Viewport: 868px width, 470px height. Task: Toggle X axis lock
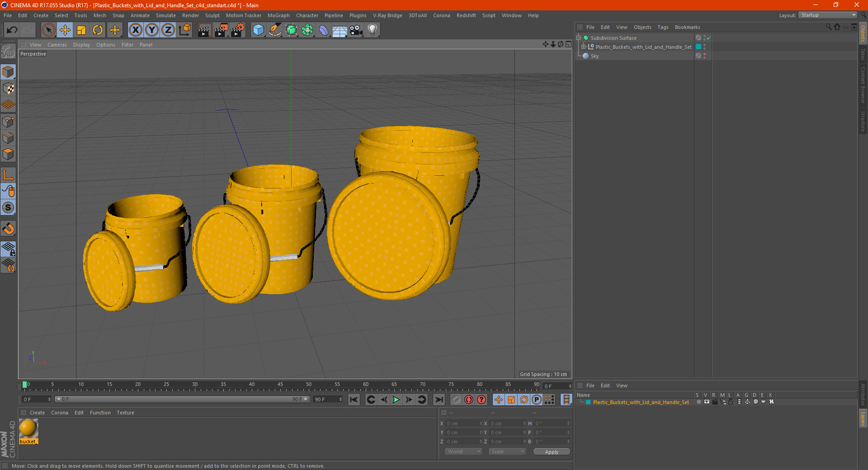coord(135,30)
